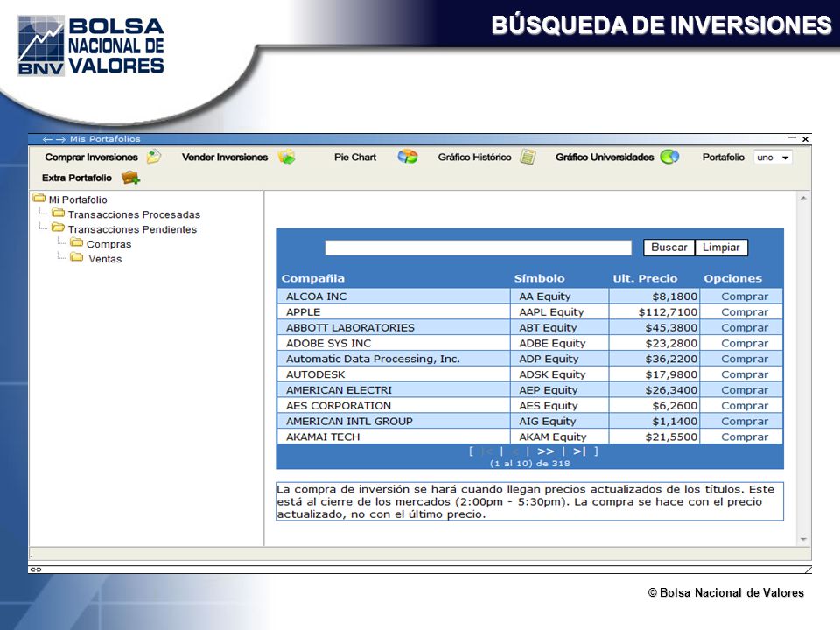Click the back and forward arrows in Mis Portafolios bar
Screen dimensions: 840x630
pos(53,139)
